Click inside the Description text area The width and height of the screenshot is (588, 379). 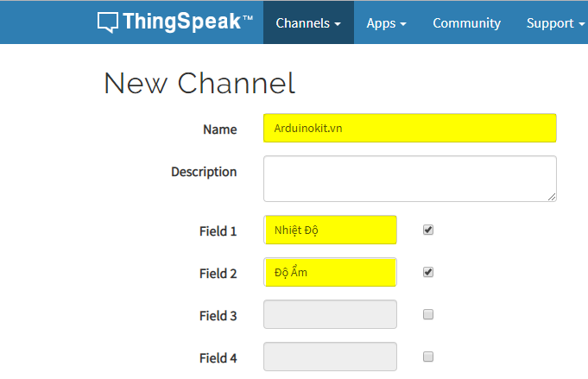[409, 178]
